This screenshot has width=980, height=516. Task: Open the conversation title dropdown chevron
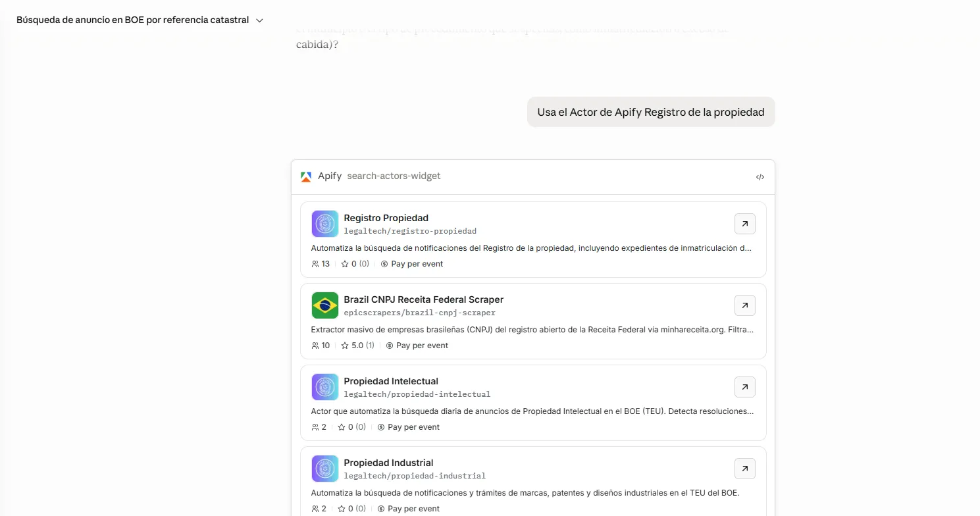[259, 20]
